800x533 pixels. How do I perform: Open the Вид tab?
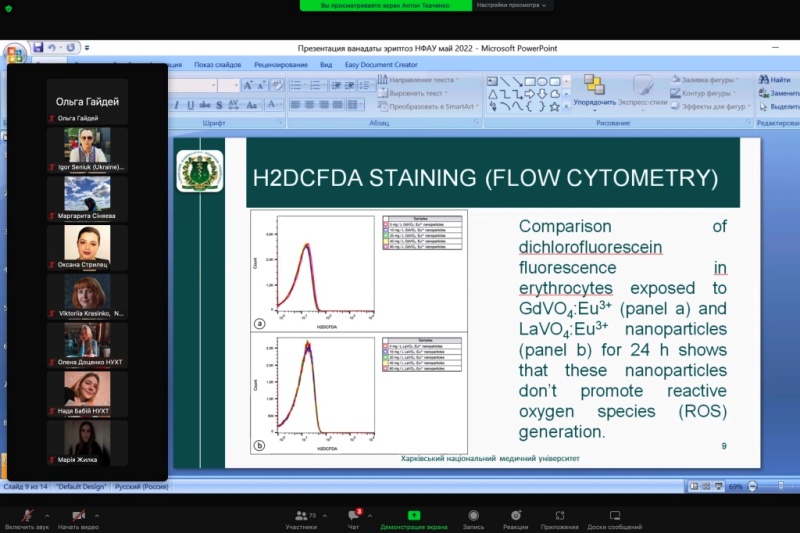click(326, 65)
